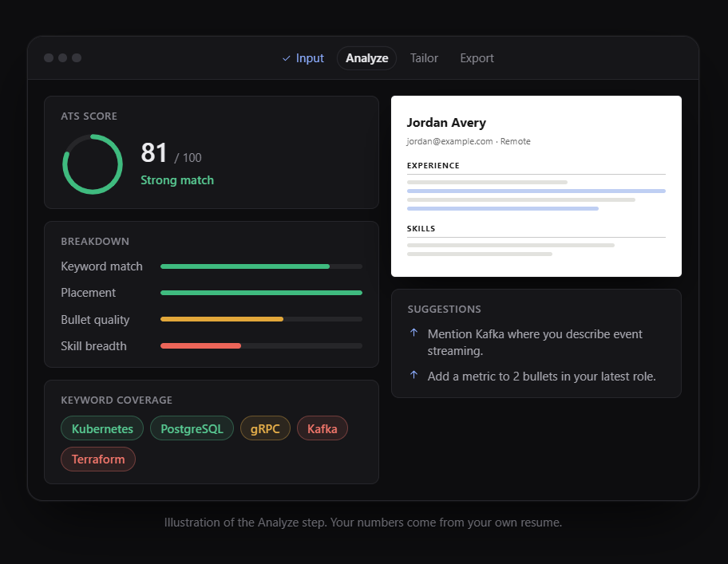Click the "jordan@example.com · Remote" line
Viewport: 728px width, 564px height.
pyautogui.click(x=469, y=141)
